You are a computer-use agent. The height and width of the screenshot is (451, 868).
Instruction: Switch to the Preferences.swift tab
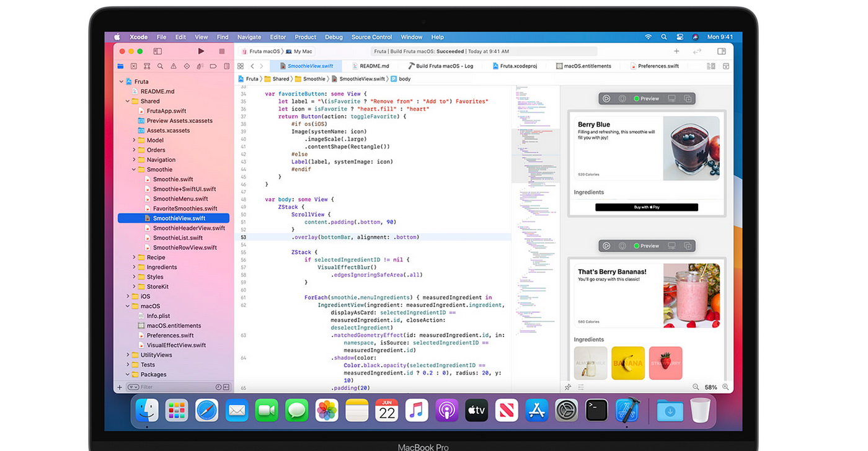click(654, 66)
